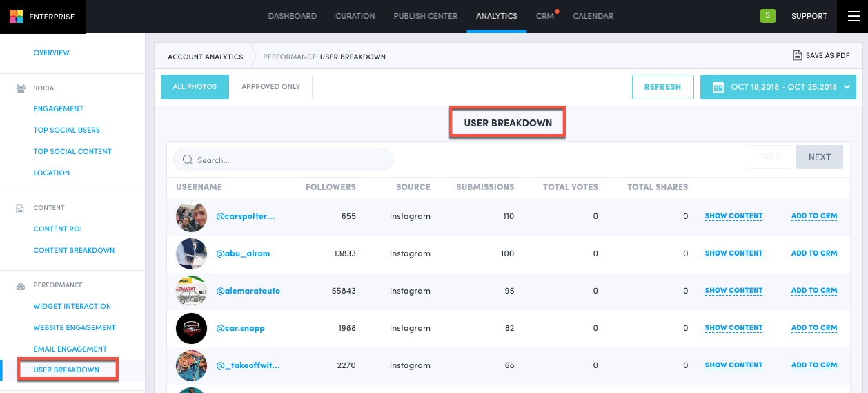Click the user search input field
868x393 pixels.
(x=290, y=160)
